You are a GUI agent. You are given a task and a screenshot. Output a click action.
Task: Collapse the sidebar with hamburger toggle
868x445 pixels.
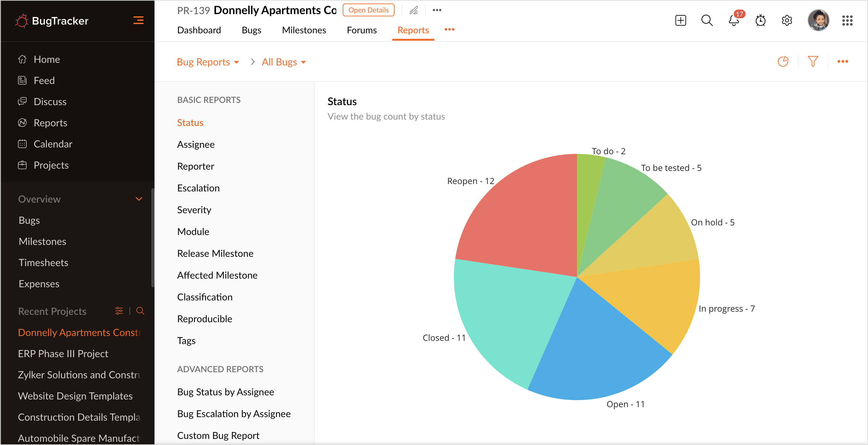(138, 21)
